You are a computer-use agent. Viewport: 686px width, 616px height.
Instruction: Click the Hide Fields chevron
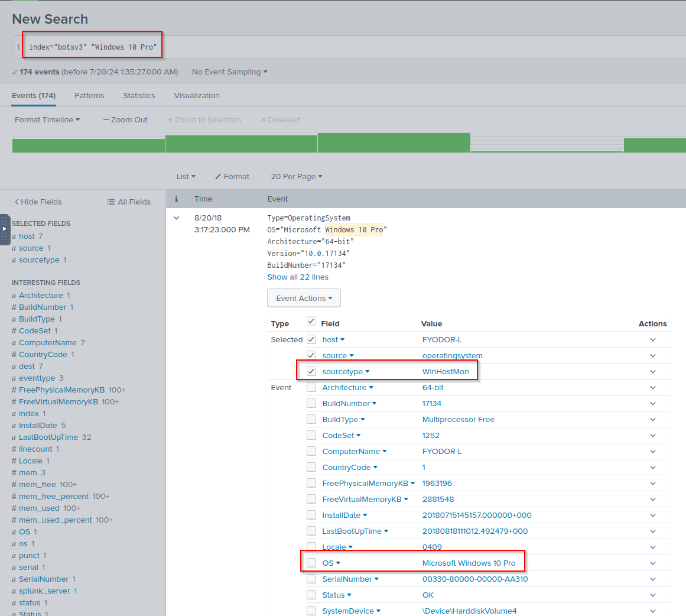(x=17, y=202)
